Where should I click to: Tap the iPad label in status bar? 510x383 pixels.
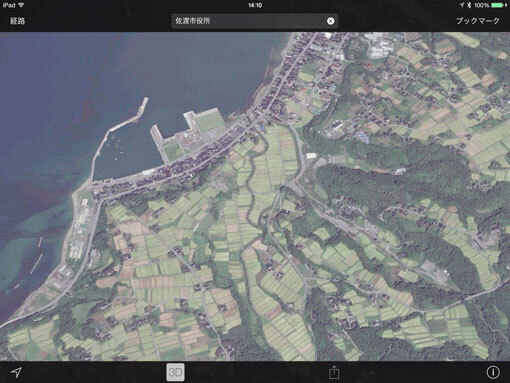[9, 5]
